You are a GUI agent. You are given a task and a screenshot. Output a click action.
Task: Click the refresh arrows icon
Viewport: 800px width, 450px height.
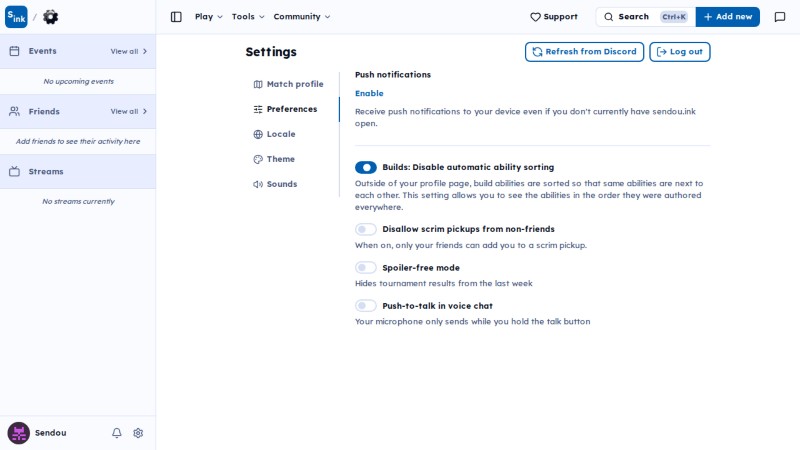pyautogui.click(x=537, y=52)
